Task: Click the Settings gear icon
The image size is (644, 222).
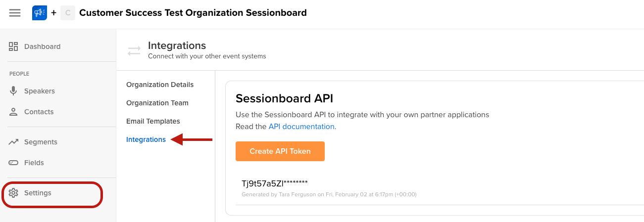Action: (x=14, y=193)
